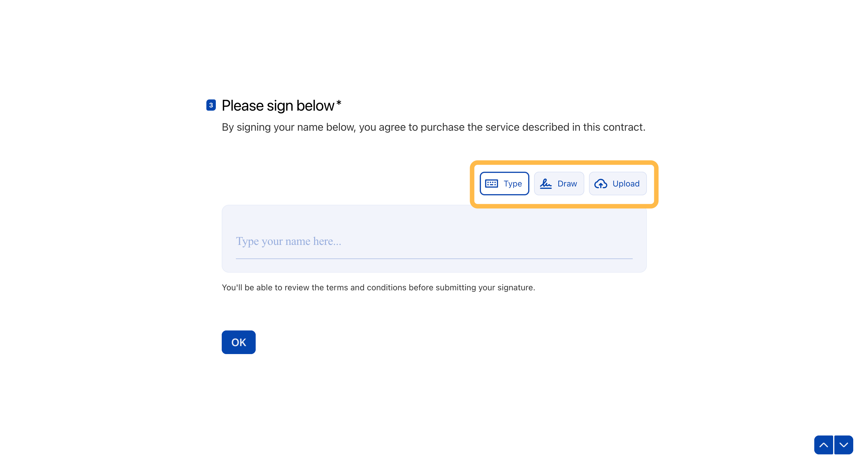Click the question number 3 badge
Viewport: 868px width, 465px height.
pyautogui.click(x=211, y=105)
